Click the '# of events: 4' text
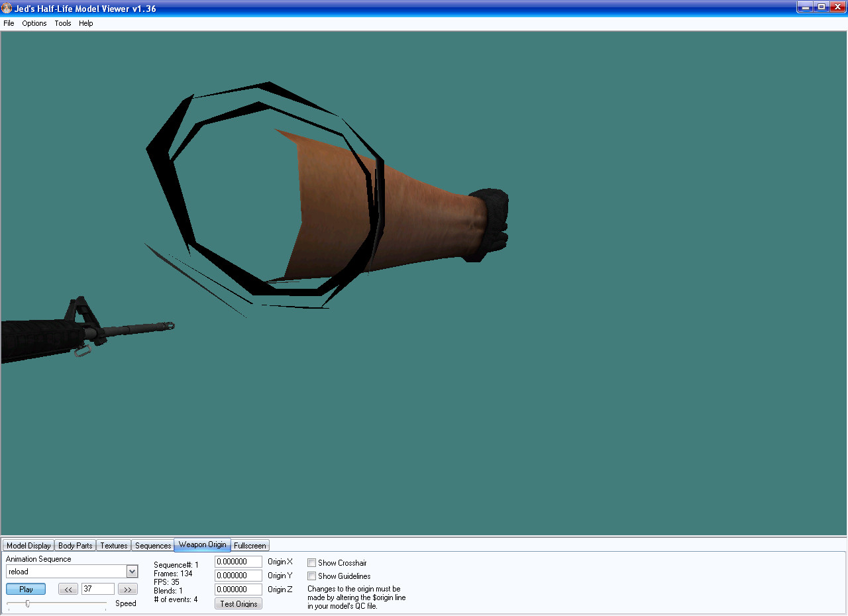Image resolution: width=848 pixels, height=616 pixels. 176,599
